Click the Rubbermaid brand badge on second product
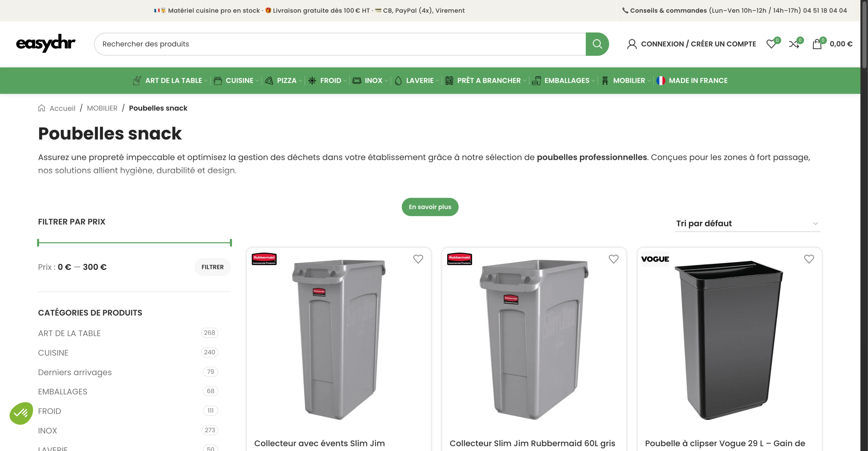This screenshot has height=451, width=868. [x=460, y=259]
